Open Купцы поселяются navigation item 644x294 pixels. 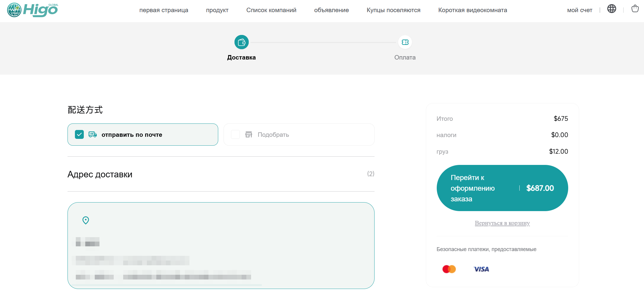(394, 10)
